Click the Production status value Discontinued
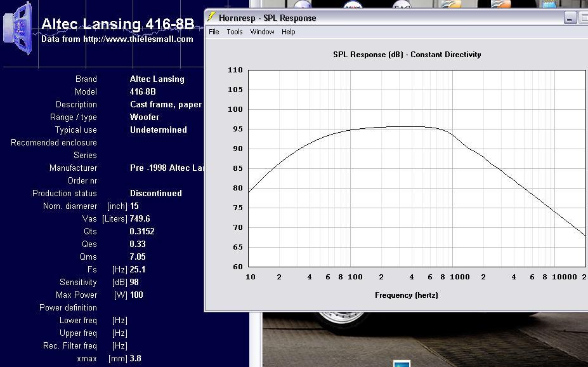Image resolution: width=588 pixels, height=367 pixels. click(155, 193)
